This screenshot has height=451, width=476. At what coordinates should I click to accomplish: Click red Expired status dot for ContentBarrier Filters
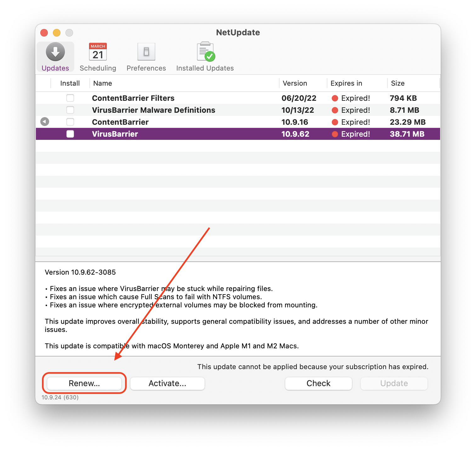335,98
